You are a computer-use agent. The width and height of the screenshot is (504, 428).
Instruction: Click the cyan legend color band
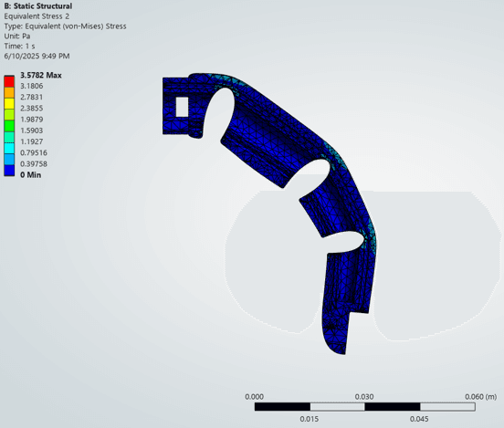tap(9, 148)
